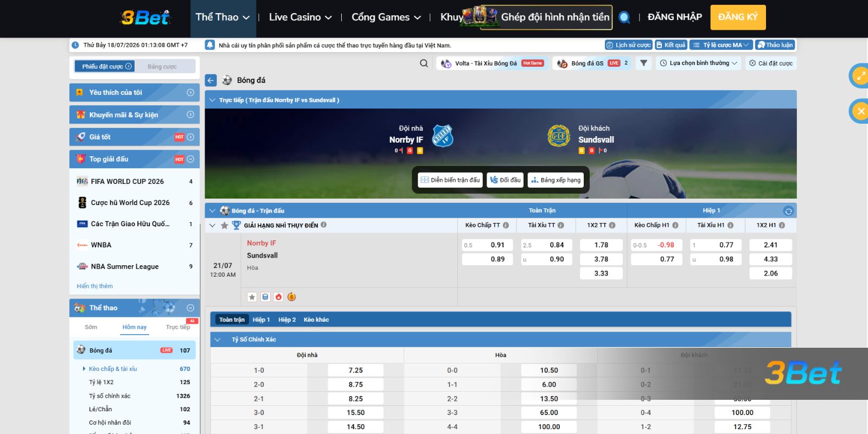
Task: Click the statistics database icon under the match
Action: tap(265, 297)
